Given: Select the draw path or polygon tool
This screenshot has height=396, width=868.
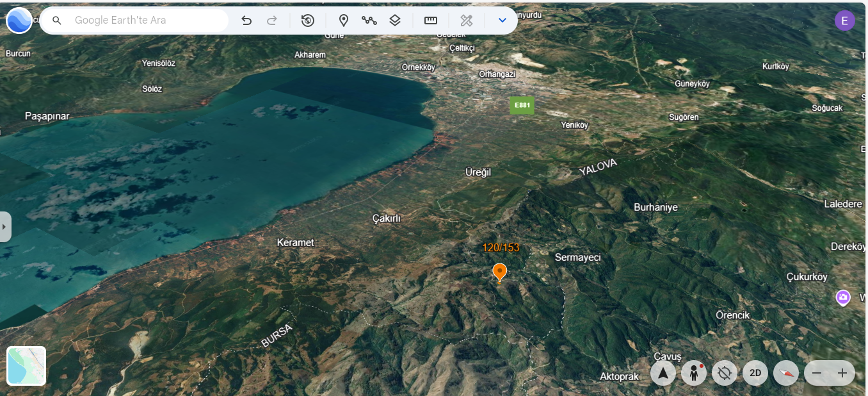Looking at the screenshot, I should tap(369, 21).
